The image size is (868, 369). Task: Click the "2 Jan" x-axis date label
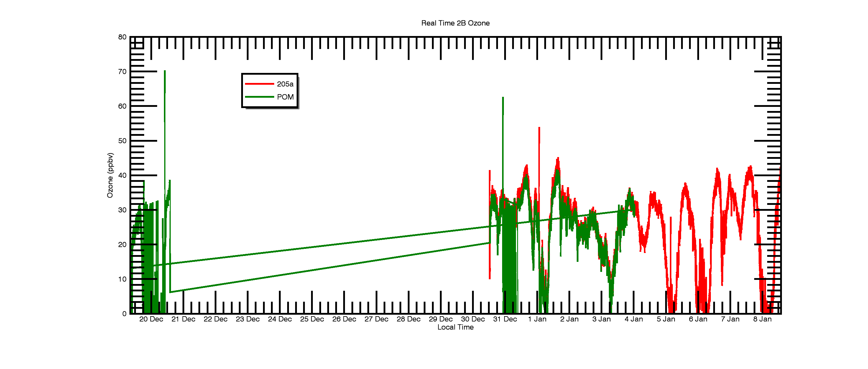[x=569, y=319]
